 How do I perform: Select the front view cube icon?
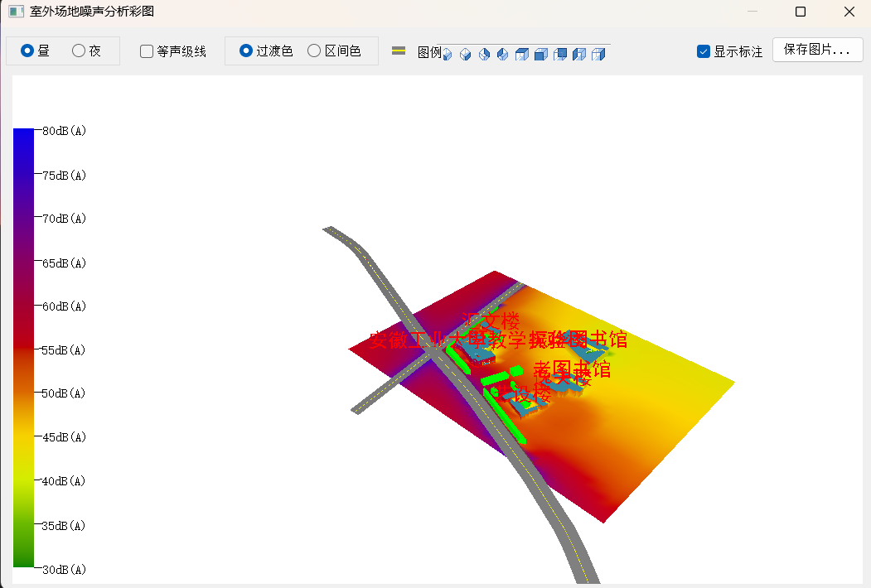(x=541, y=54)
